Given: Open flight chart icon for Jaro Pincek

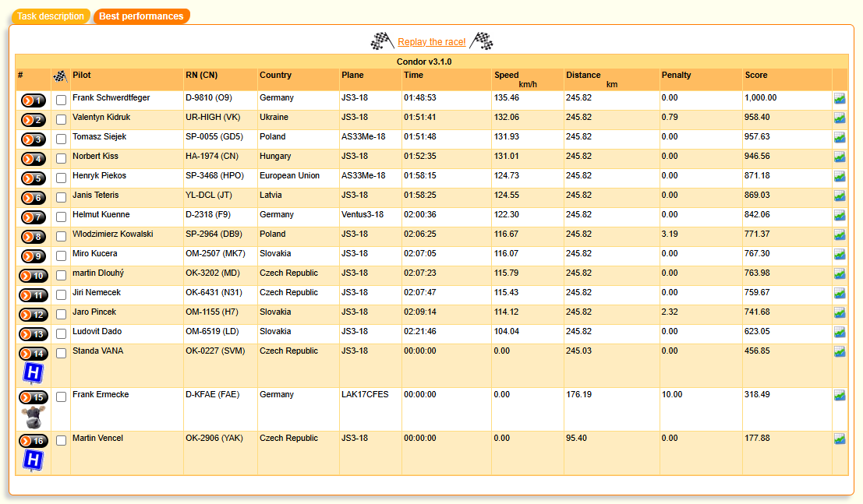Looking at the screenshot, I should click(840, 312).
